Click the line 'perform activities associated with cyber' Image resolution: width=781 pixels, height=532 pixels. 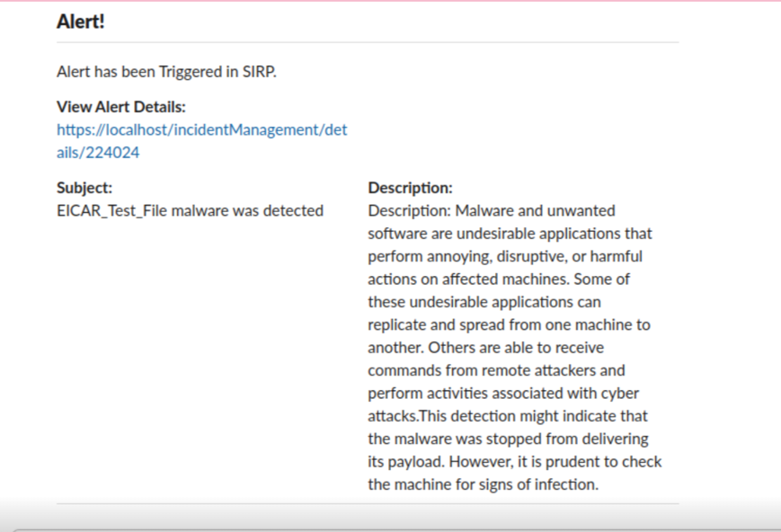[503, 394]
